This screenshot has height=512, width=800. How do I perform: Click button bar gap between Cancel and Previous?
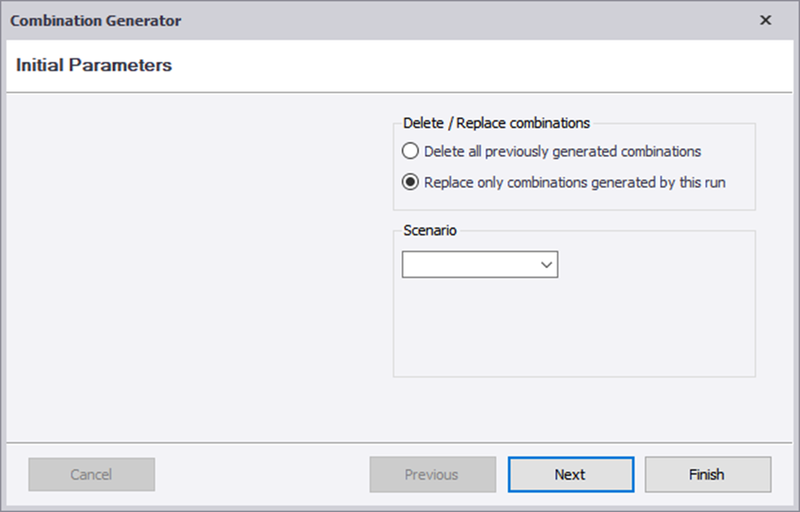click(262, 474)
